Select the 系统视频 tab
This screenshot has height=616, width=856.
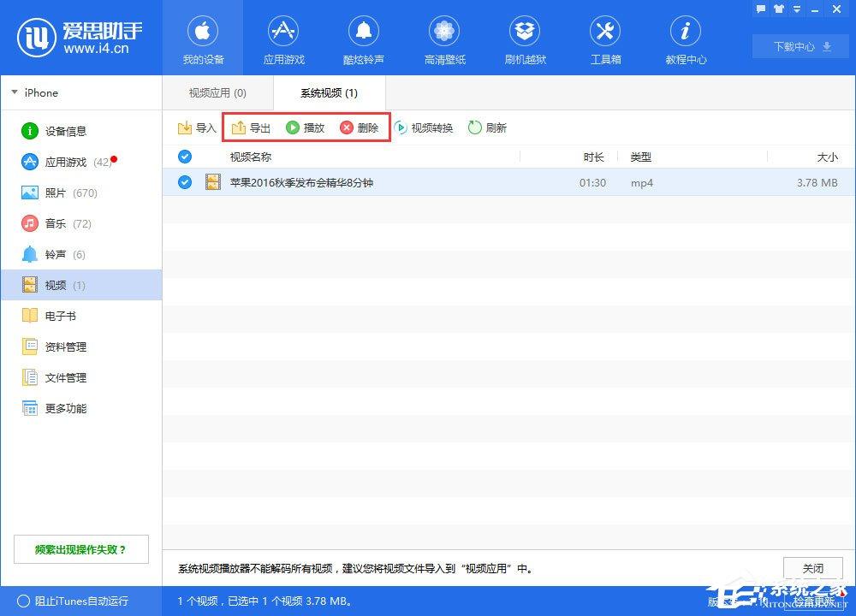(x=329, y=92)
